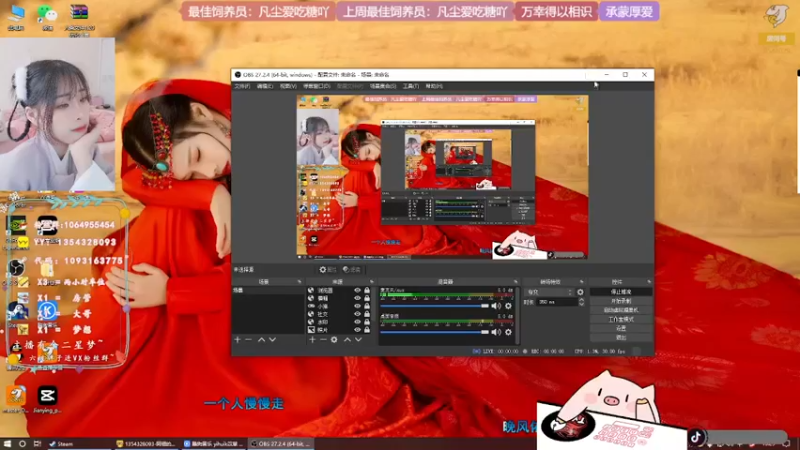Click the transition duration 350 ms field
800x450 pixels.
[x=557, y=303]
